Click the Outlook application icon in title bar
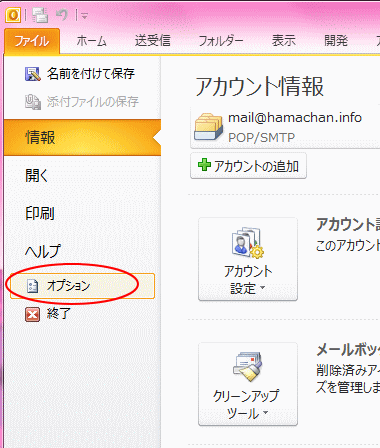The width and height of the screenshot is (380, 448). click(x=13, y=15)
